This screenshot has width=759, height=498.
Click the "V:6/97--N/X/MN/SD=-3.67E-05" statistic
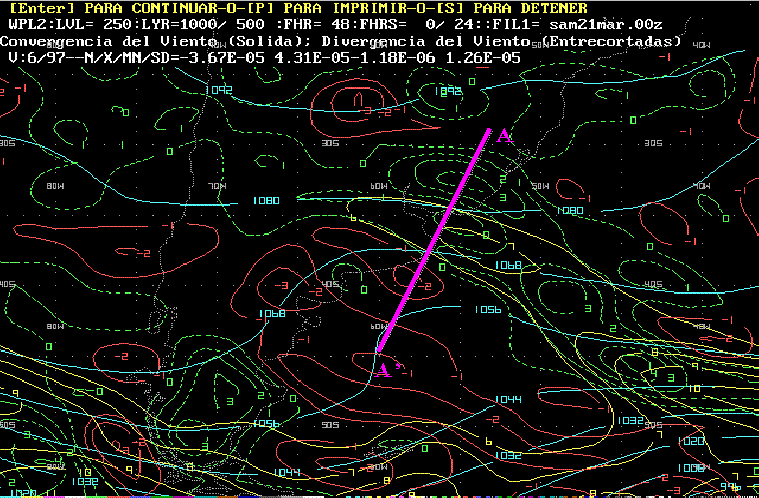[x=137, y=59]
